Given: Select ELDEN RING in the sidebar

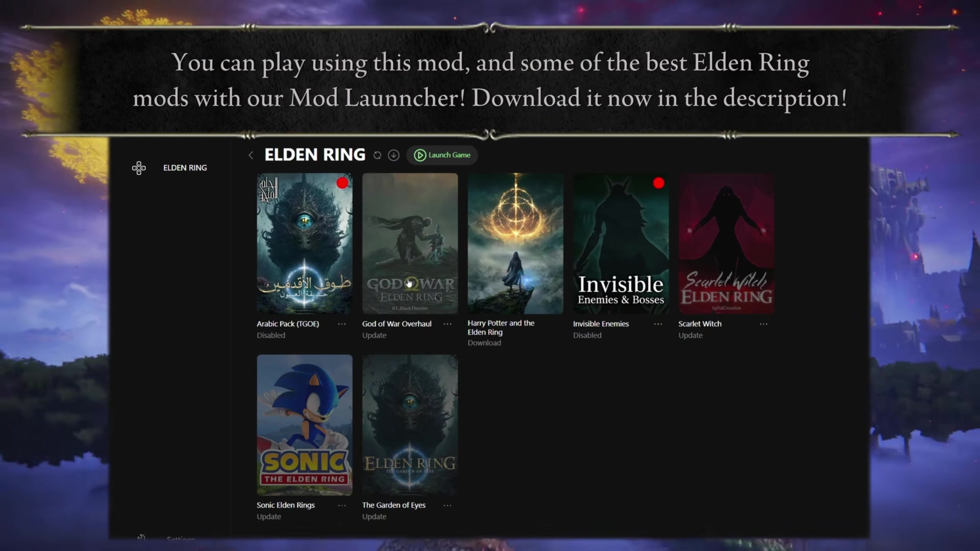Looking at the screenshot, I should [185, 168].
